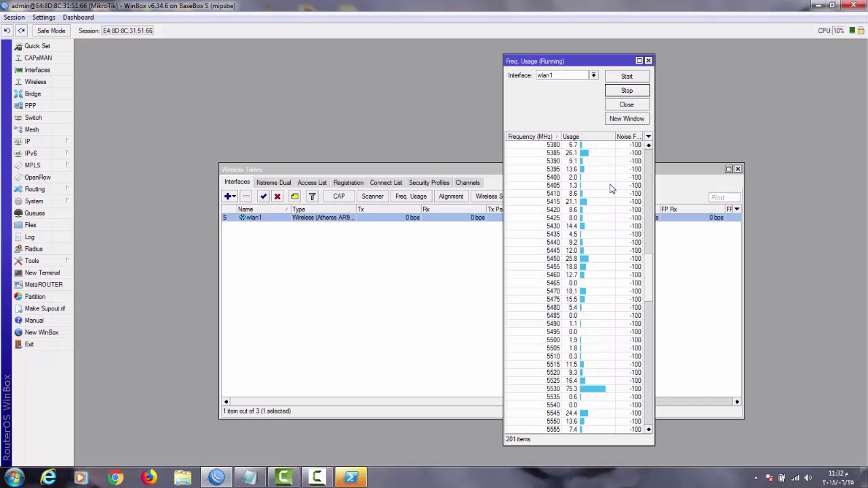Open the Manual entry
The width and height of the screenshot is (868, 488).
[x=34, y=321]
